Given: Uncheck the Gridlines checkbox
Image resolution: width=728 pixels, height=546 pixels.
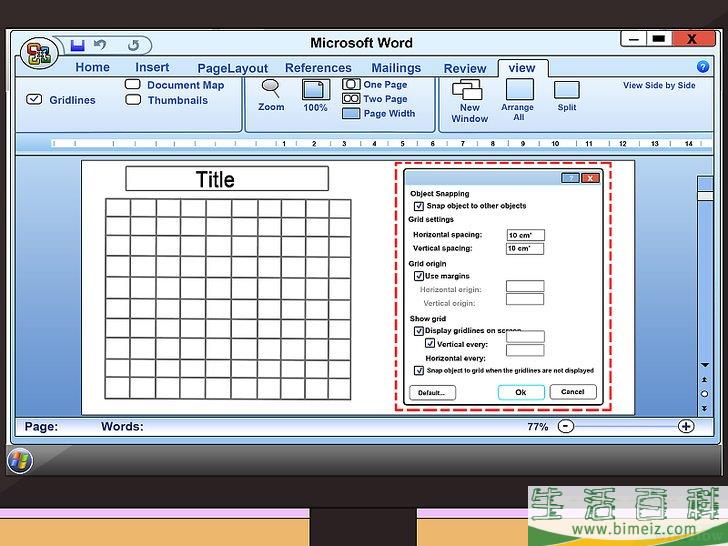Looking at the screenshot, I should coord(34,99).
